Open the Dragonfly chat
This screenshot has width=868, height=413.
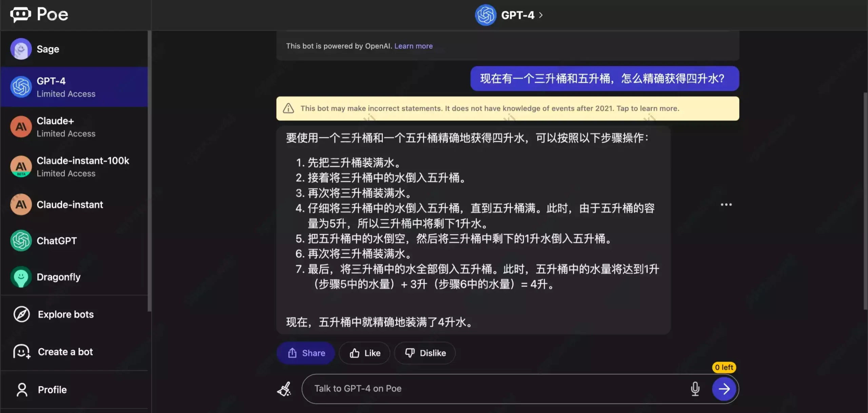[74, 277]
